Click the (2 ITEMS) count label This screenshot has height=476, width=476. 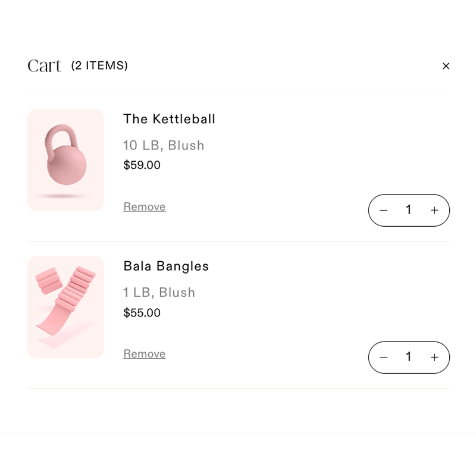(99, 65)
